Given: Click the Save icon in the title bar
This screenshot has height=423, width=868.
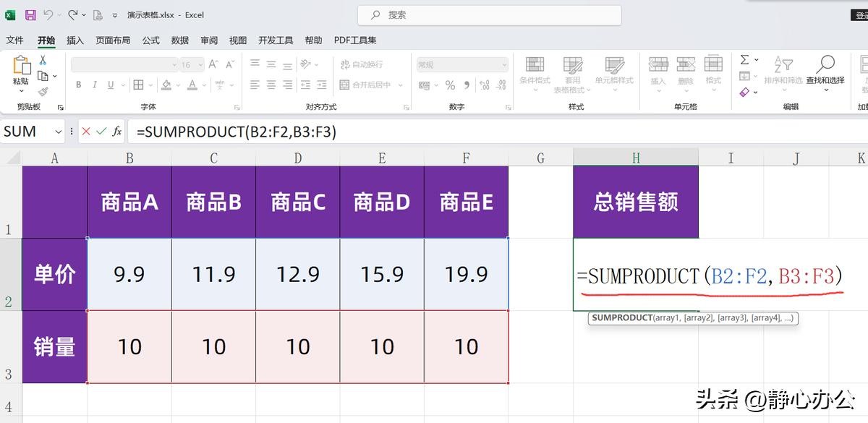Looking at the screenshot, I should [30, 14].
